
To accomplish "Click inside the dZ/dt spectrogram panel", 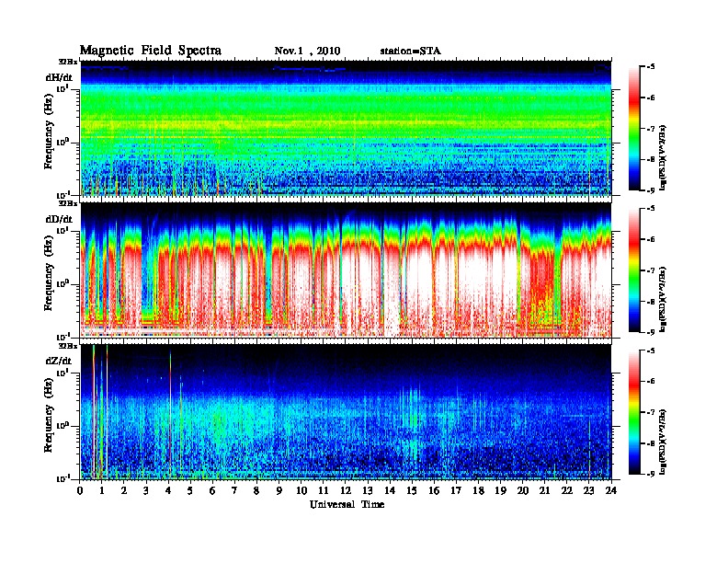I will pyautogui.click(x=346, y=411).
